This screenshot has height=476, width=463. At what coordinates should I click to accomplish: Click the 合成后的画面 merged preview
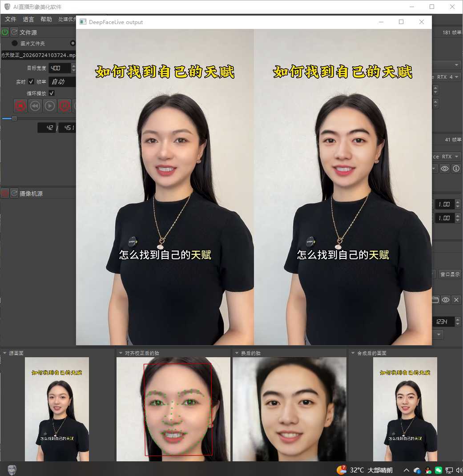click(x=405, y=409)
